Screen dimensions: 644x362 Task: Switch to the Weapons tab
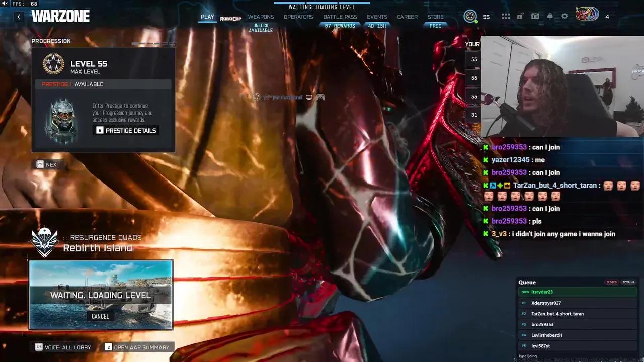pyautogui.click(x=261, y=17)
